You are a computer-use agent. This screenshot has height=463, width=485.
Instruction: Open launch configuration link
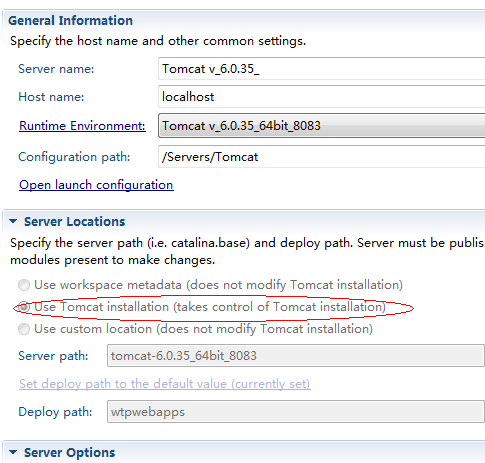tap(96, 185)
